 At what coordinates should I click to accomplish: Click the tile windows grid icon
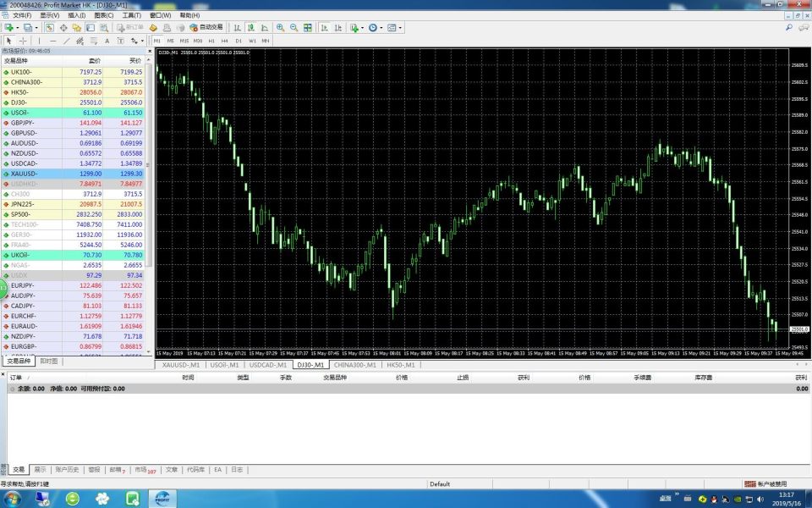[x=308, y=27]
